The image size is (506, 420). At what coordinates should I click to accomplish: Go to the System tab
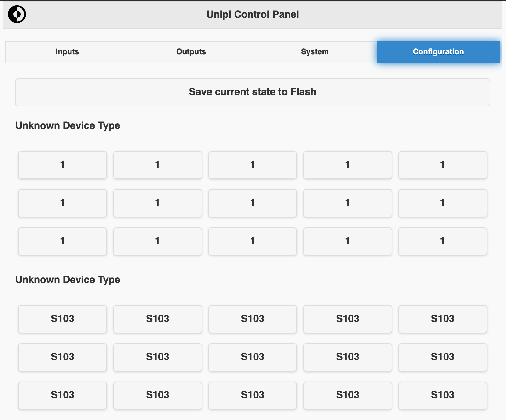tap(314, 52)
